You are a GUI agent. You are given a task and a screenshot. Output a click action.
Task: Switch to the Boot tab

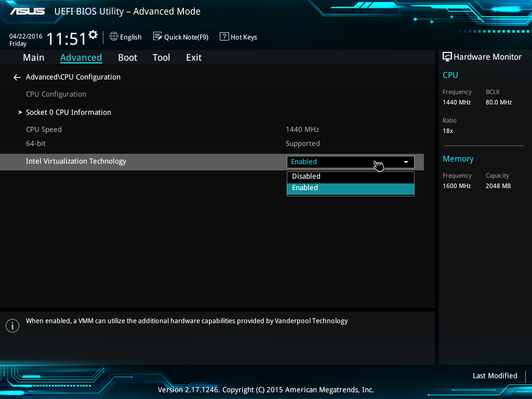(x=128, y=58)
